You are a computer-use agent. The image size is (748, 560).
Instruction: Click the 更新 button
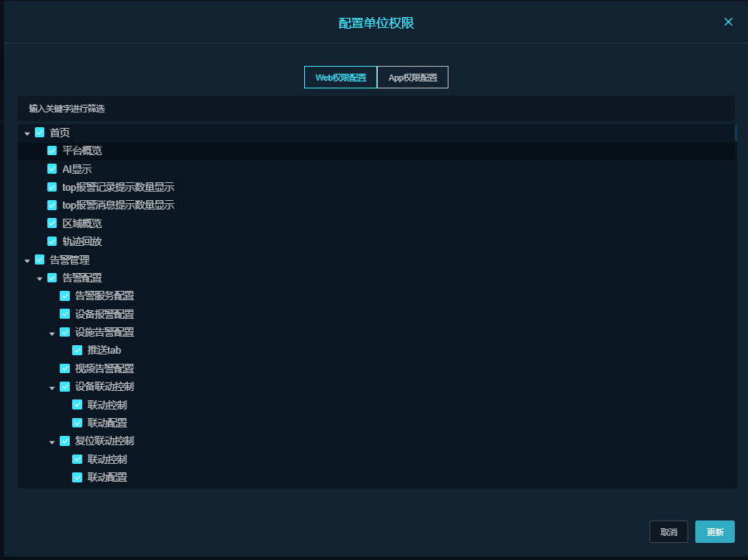(715, 532)
